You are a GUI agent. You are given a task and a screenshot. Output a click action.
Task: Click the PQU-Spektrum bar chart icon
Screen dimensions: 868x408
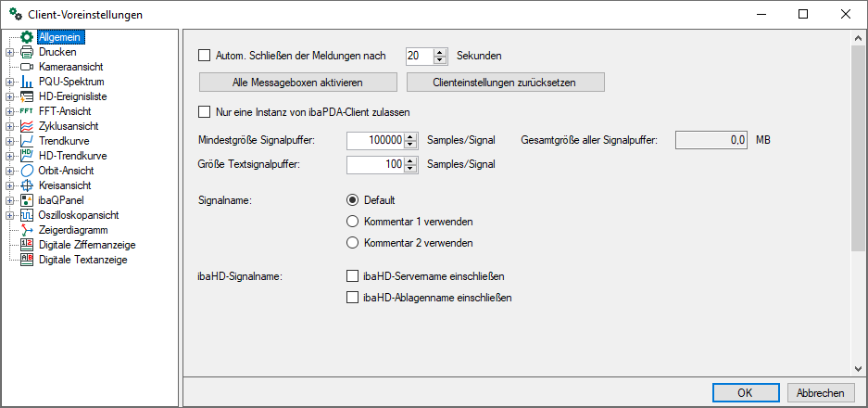pyautogui.click(x=27, y=82)
